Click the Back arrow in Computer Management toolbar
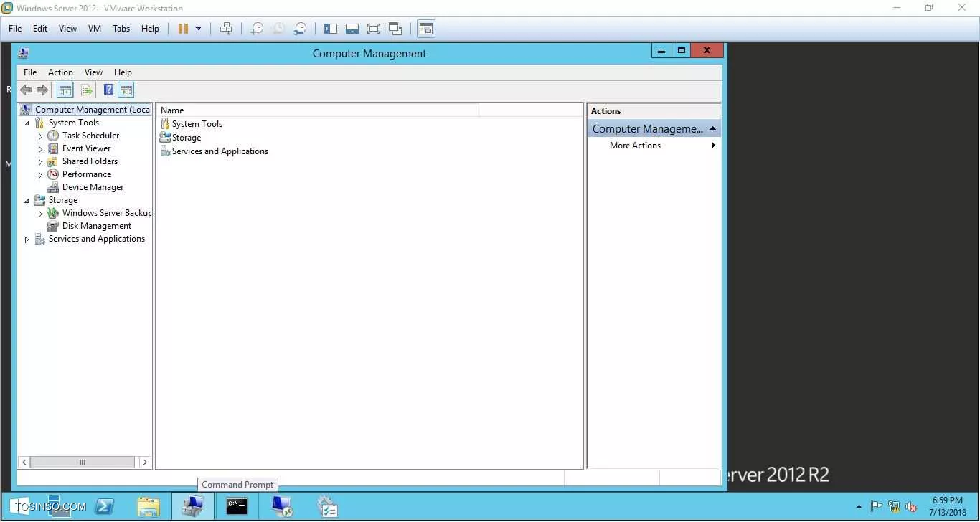This screenshot has width=980, height=522. (x=26, y=90)
